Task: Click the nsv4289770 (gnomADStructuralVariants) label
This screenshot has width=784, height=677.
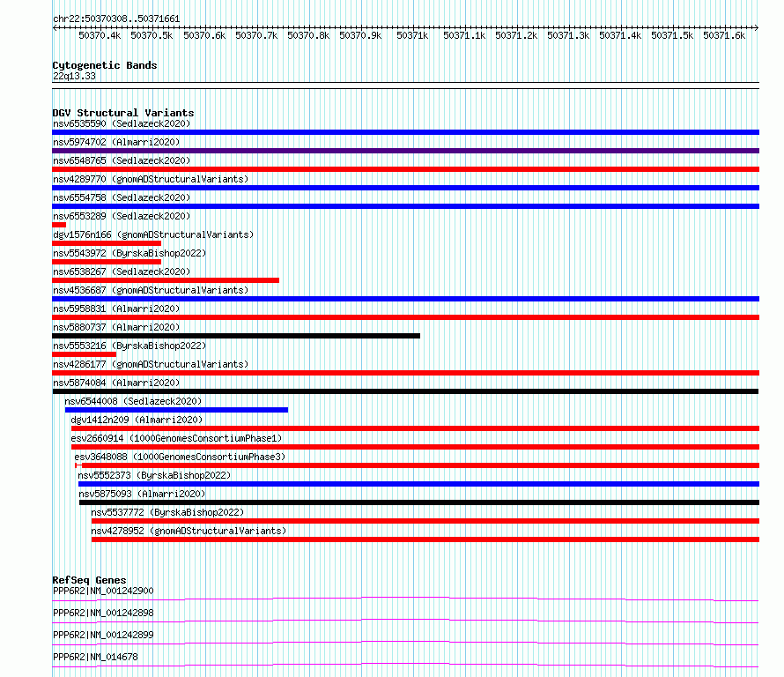Action: 151,179
